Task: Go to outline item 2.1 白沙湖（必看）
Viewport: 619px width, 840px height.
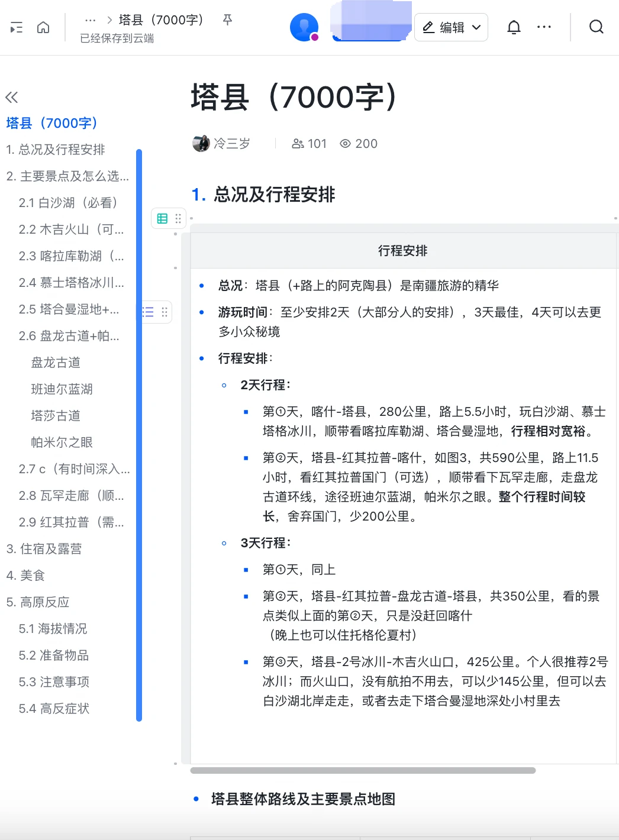Action: pyautogui.click(x=68, y=203)
